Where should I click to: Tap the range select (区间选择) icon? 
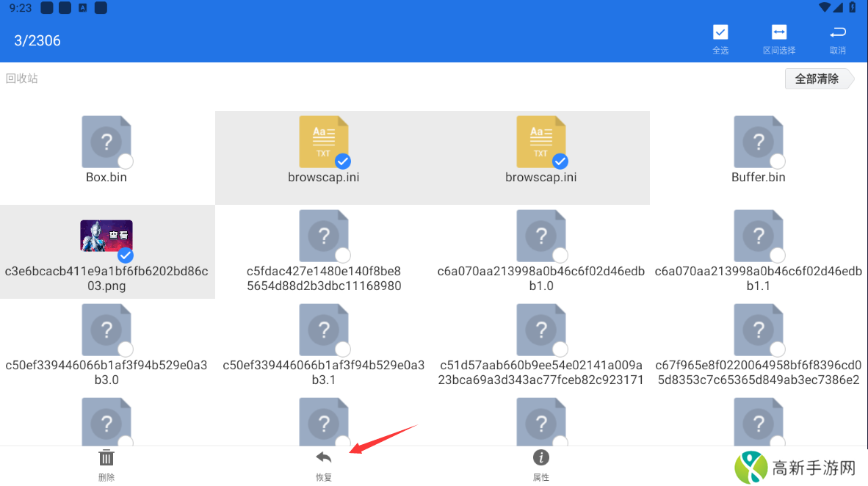[778, 33]
